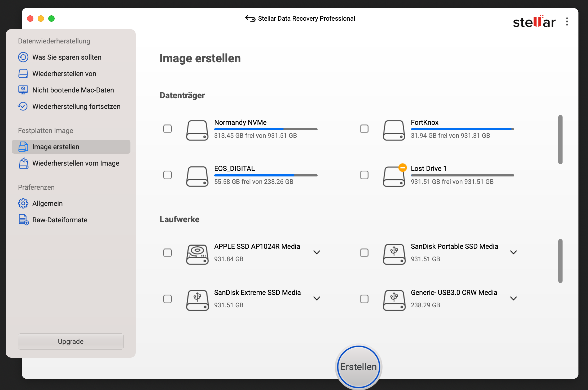Click the round Erstellen button
The image size is (588, 390).
358,367
